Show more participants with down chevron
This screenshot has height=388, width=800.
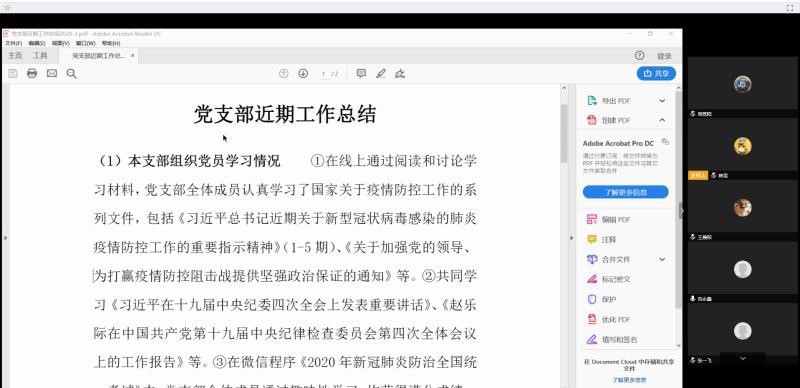click(742, 359)
